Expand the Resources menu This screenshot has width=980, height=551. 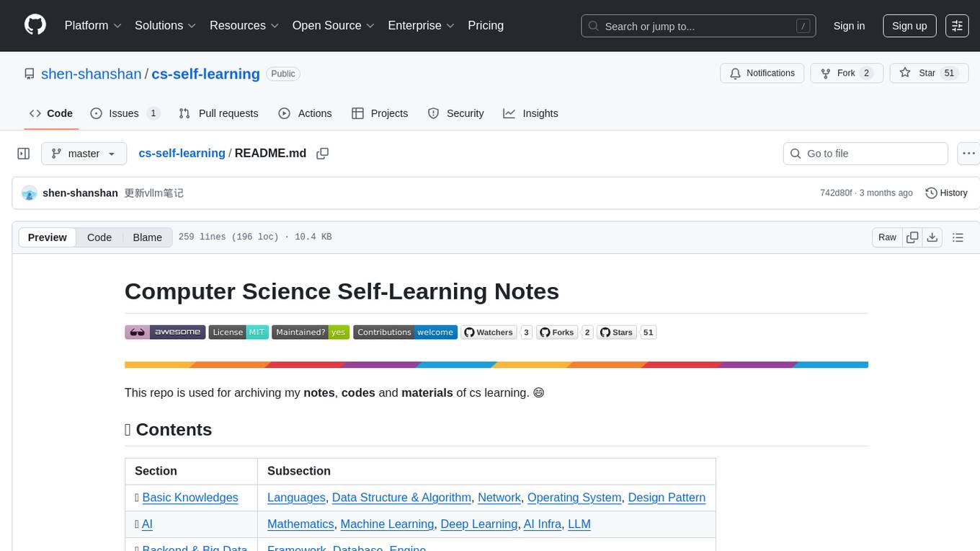point(244,25)
